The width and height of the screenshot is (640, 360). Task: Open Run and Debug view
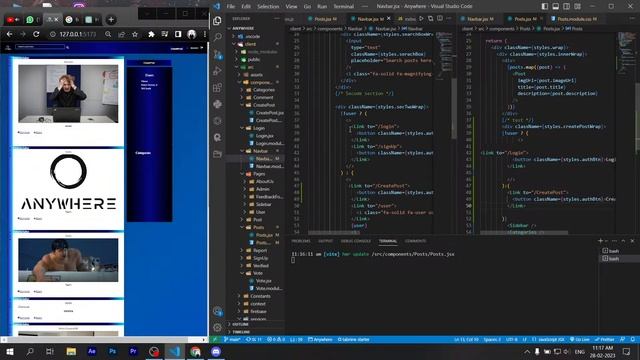[x=218, y=71]
